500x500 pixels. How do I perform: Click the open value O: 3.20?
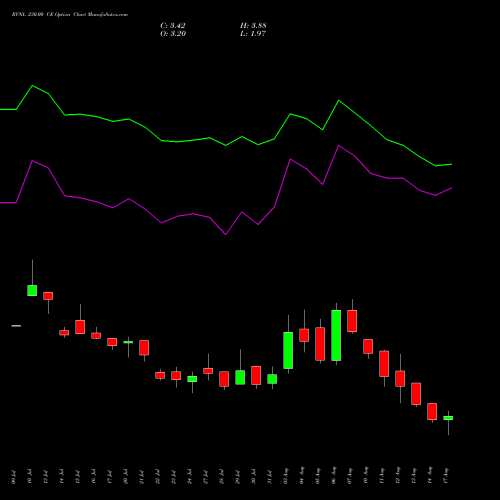coord(173,34)
